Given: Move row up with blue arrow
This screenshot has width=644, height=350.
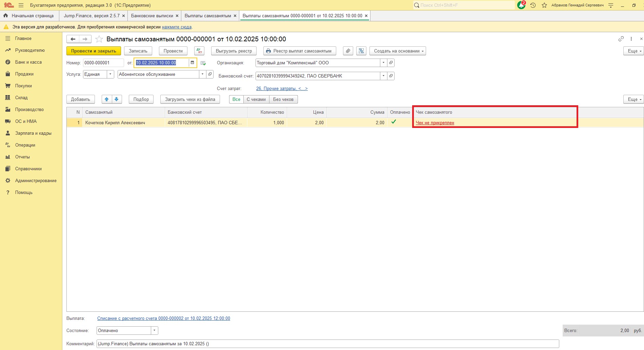Looking at the screenshot, I should pyautogui.click(x=107, y=100).
